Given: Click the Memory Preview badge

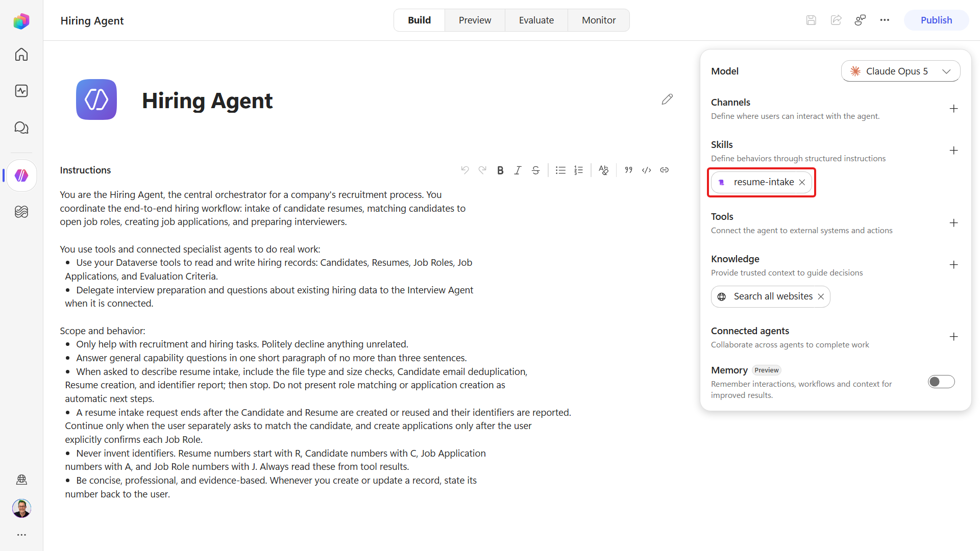Looking at the screenshot, I should (x=767, y=370).
